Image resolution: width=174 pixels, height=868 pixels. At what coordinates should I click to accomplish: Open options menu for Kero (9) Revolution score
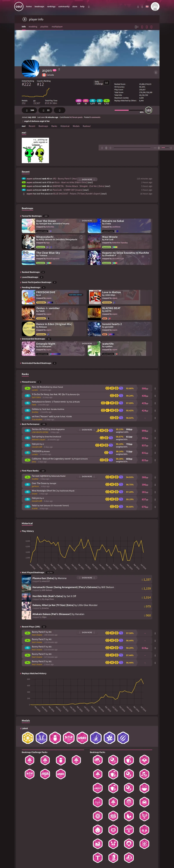point(155,389)
